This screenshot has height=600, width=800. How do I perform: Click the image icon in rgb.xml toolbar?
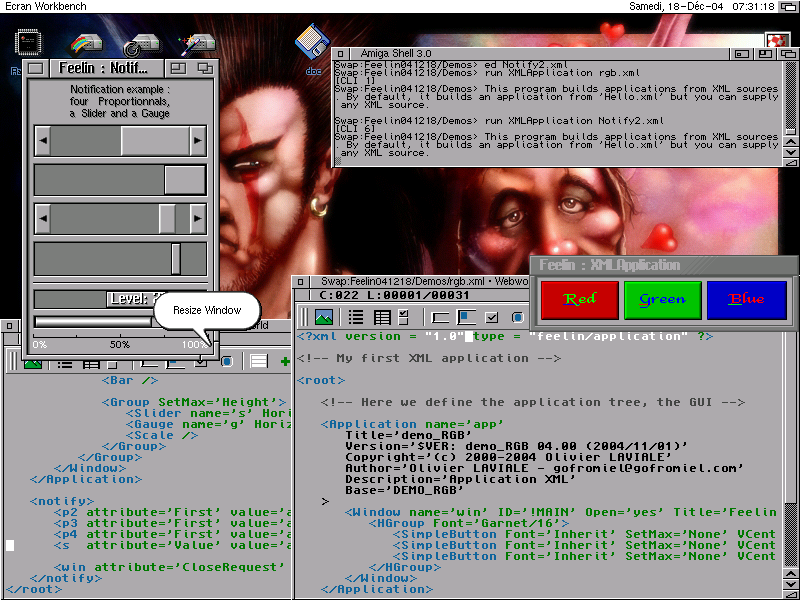coord(324,317)
